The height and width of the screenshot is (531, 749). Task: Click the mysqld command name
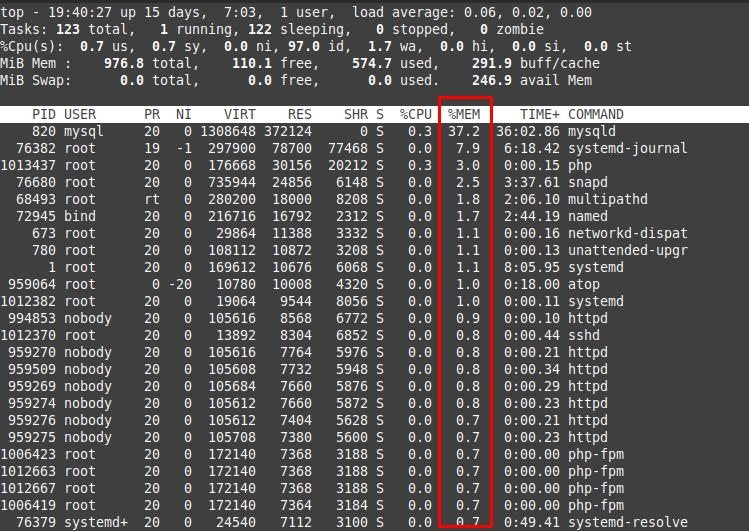[592, 131]
